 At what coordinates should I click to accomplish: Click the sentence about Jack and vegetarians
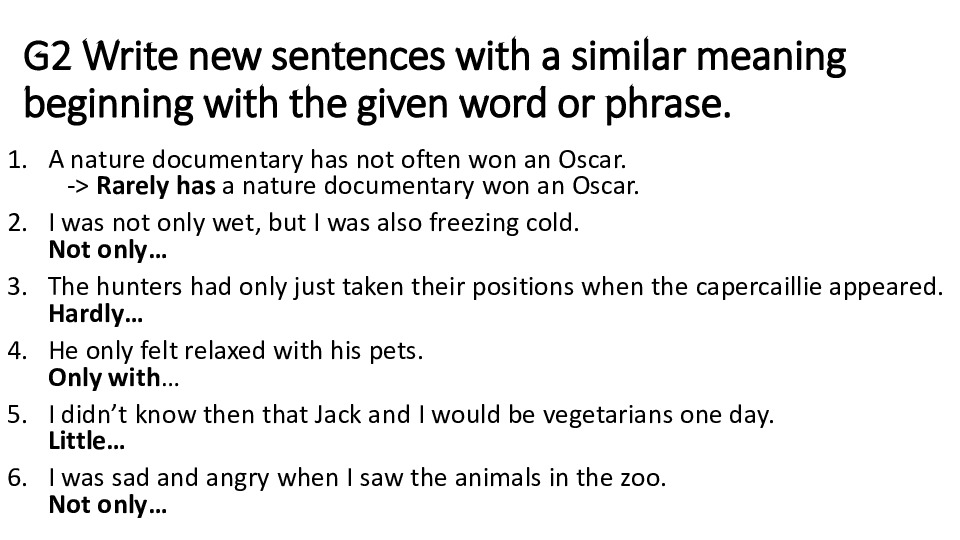411,415
